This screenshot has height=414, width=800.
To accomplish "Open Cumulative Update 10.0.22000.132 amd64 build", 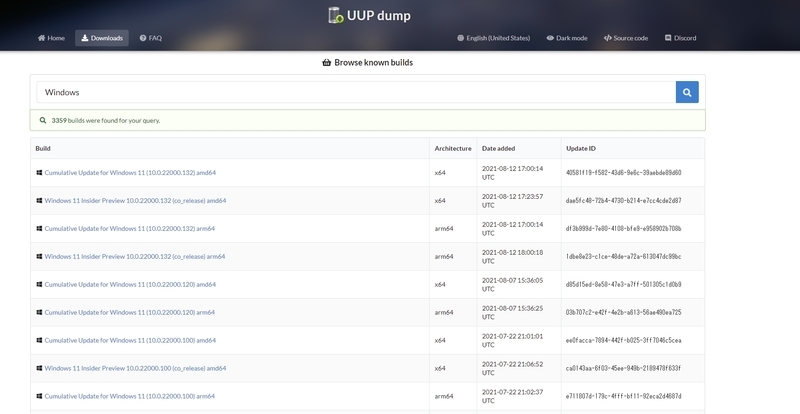I will click(x=130, y=173).
